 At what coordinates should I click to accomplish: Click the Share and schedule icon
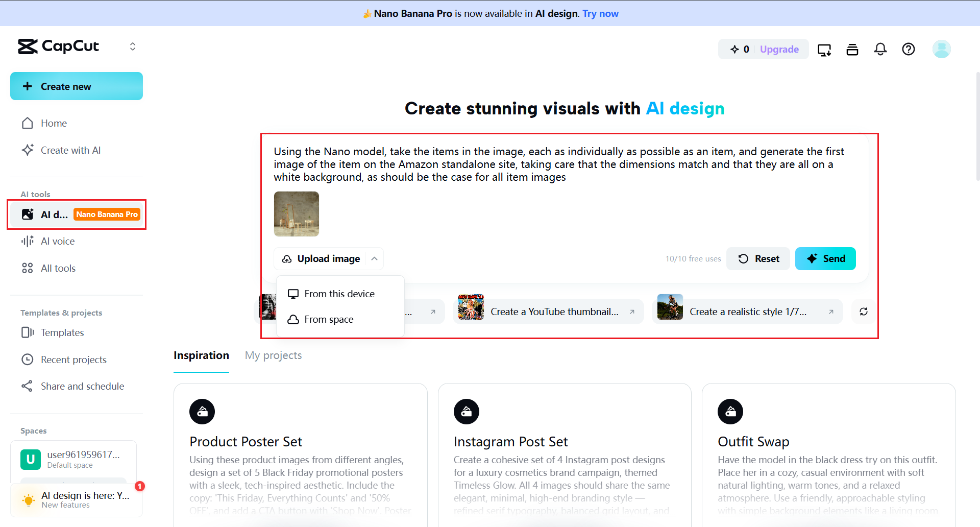click(x=28, y=386)
